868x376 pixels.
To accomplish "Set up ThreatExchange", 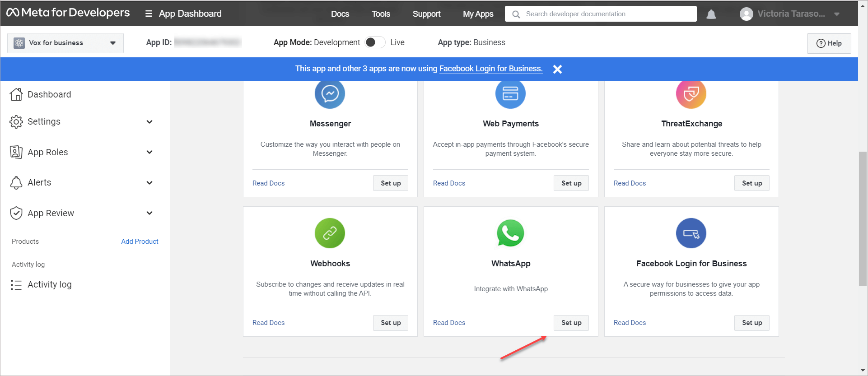I will point(752,183).
